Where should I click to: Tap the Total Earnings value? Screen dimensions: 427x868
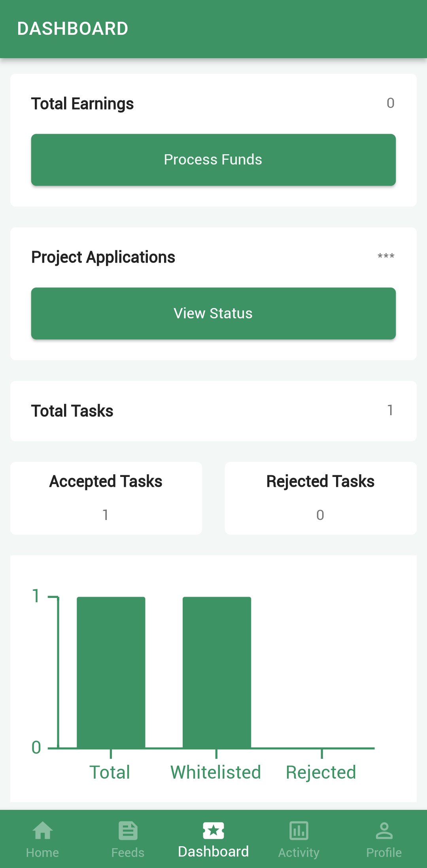pyautogui.click(x=390, y=103)
